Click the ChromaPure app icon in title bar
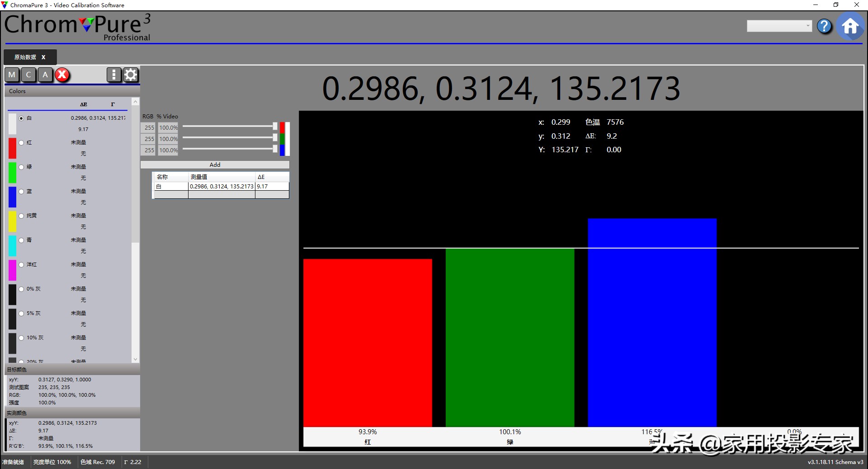The image size is (868, 469). (5, 5)
